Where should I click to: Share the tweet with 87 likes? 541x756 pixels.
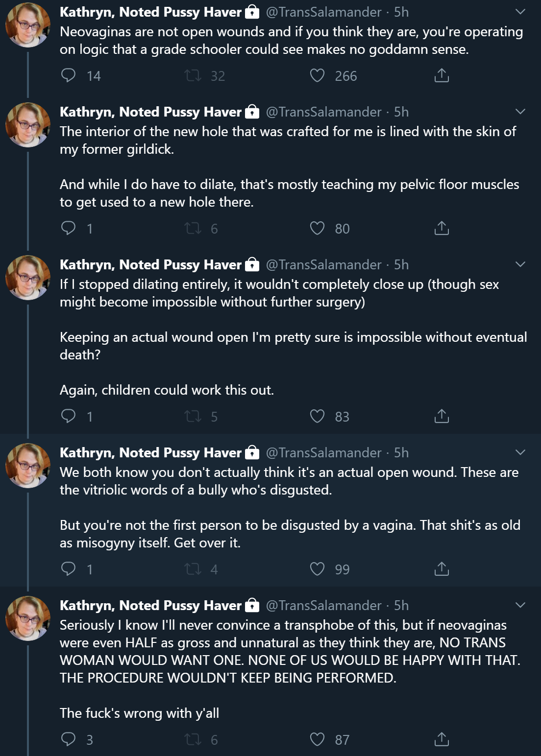pyautogui.click(x=442, y=739)
